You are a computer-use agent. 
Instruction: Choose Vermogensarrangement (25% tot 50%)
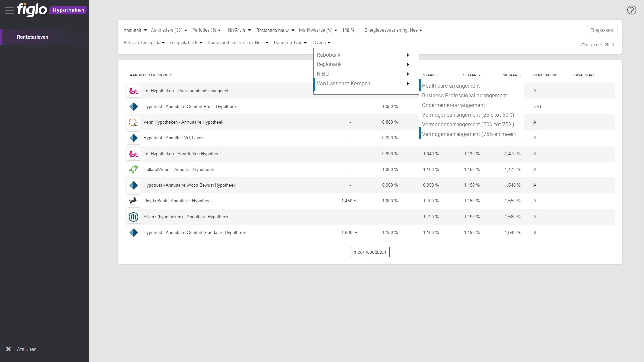point(471,115)
